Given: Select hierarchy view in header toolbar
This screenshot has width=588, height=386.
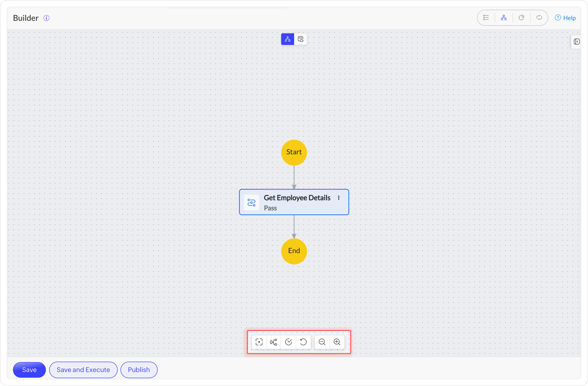Looking at the screenshot, I should (504, 18).
